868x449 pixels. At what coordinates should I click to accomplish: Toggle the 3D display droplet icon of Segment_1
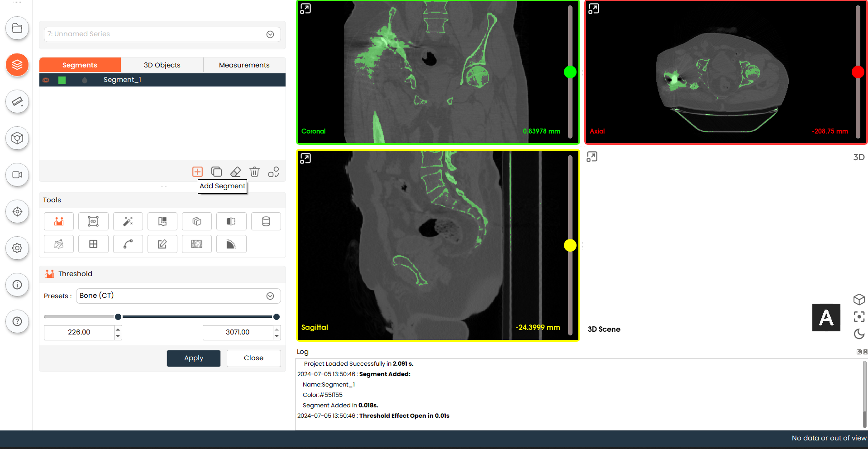(85, 80)
